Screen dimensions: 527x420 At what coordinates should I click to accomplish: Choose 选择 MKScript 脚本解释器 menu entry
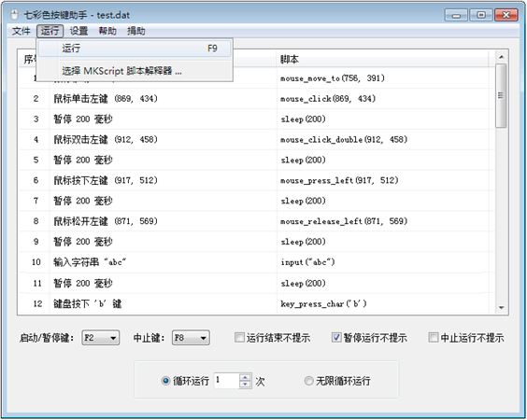tap(135, 71)
